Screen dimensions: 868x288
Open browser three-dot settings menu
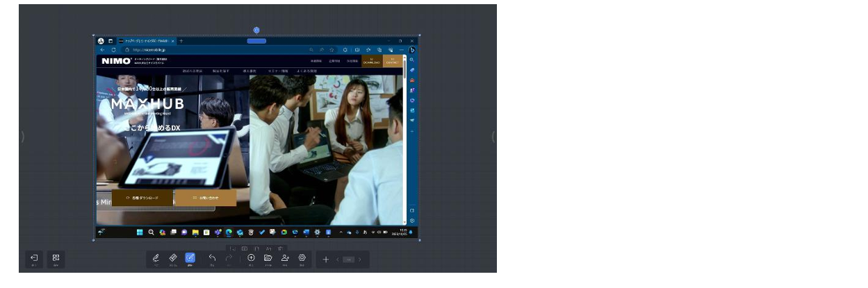401,50
